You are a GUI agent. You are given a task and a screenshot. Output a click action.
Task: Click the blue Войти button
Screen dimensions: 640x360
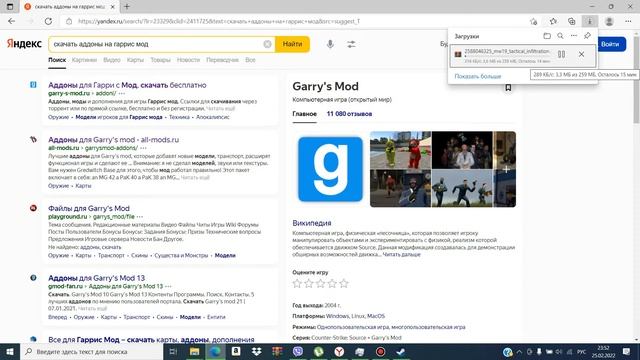[x=611, y=44]
